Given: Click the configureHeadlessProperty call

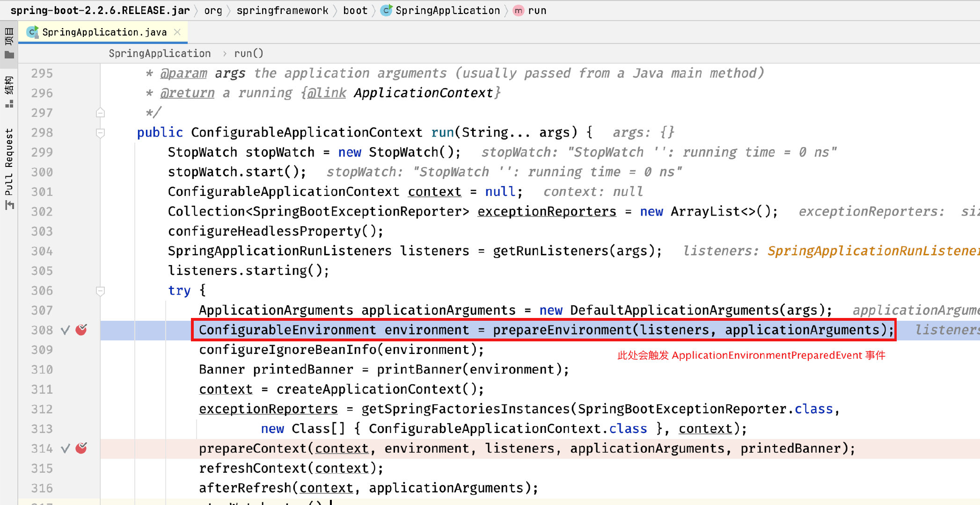Looking at the screenshot, I should point(264,231).
